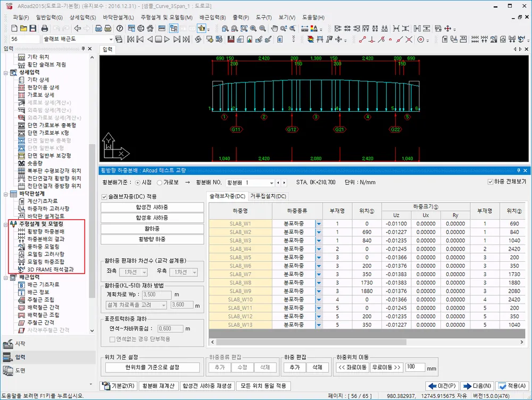Select 3D FRAME 해석결과 in the tree
The height and width of the screenshot is (400, 532).
50,269
